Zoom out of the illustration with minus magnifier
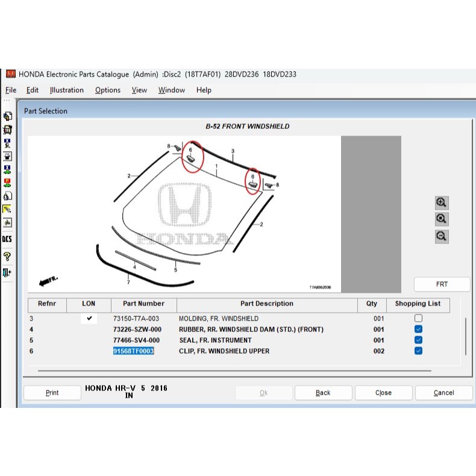 tap(442, 236)
